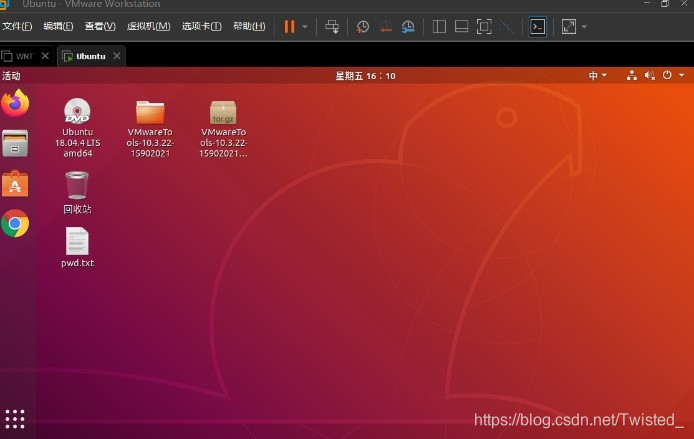The image size is (694, 439).
Task: Send Ctrl+Alt+Del to the virtual machine
Action: [x=332, y=27]
